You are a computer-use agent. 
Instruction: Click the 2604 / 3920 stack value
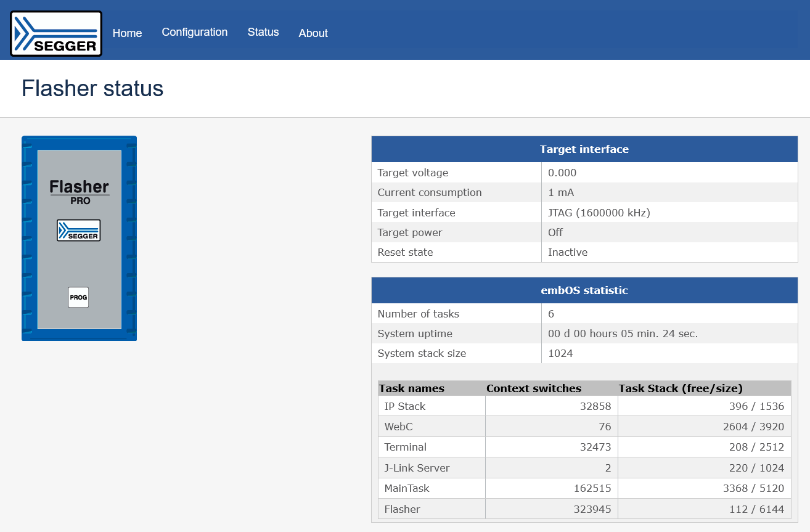753,427
